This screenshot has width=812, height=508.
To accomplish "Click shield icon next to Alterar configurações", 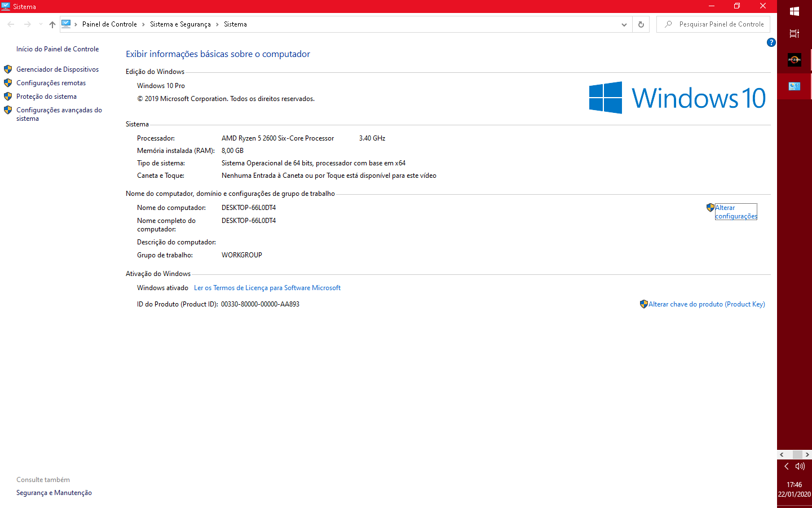I will point(710,208).
